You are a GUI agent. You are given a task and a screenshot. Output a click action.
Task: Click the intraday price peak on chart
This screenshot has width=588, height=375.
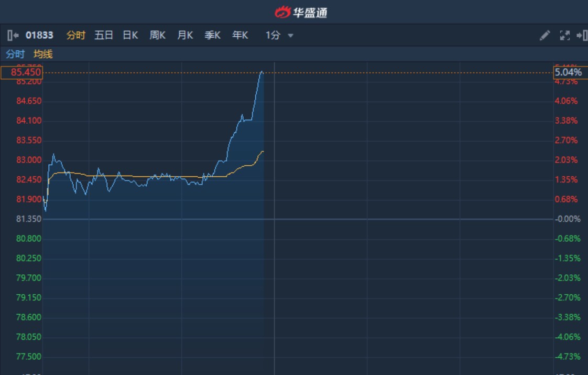click(262, 71)
